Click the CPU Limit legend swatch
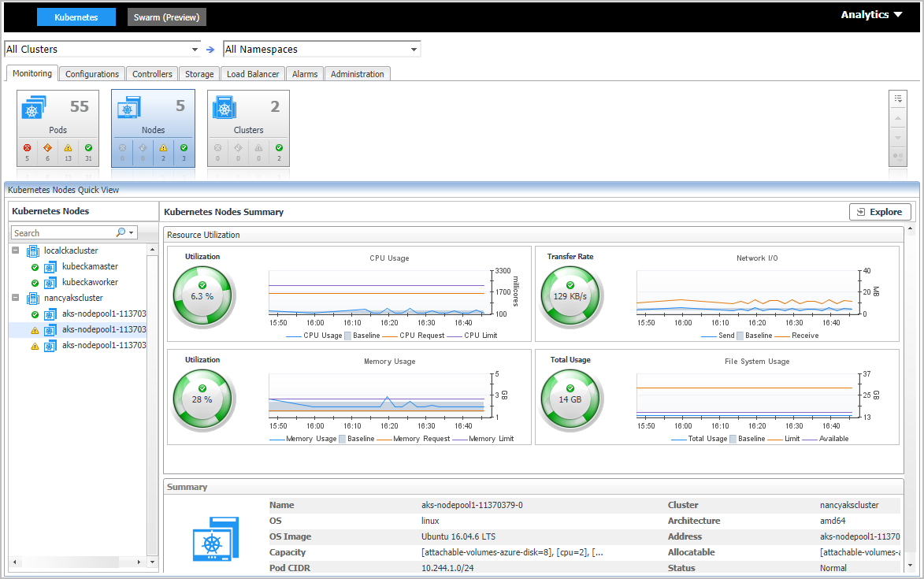Screen dimensions: 924x579 click(455, 336)
